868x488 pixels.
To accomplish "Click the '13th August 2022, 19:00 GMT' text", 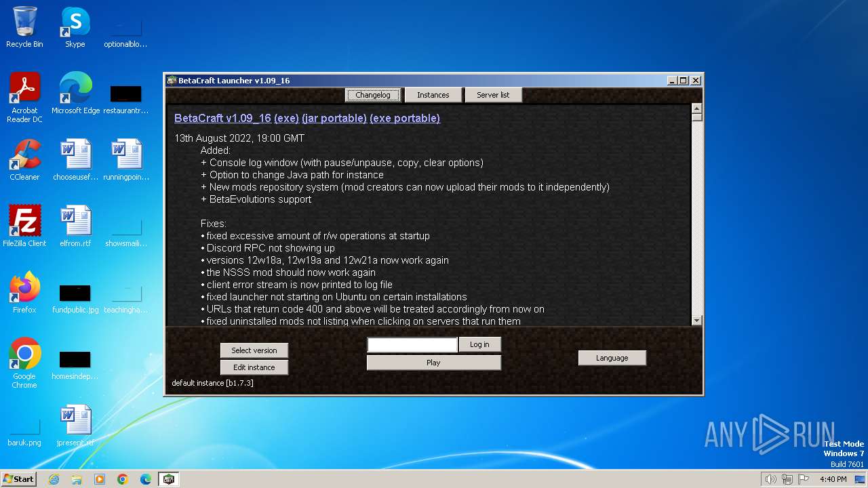I will [239, 138].
